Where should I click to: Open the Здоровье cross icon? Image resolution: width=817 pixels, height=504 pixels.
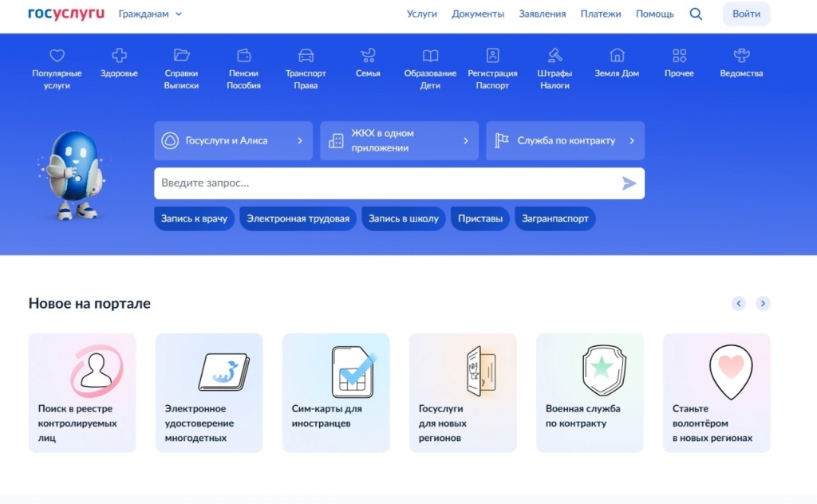pos(120,55)
